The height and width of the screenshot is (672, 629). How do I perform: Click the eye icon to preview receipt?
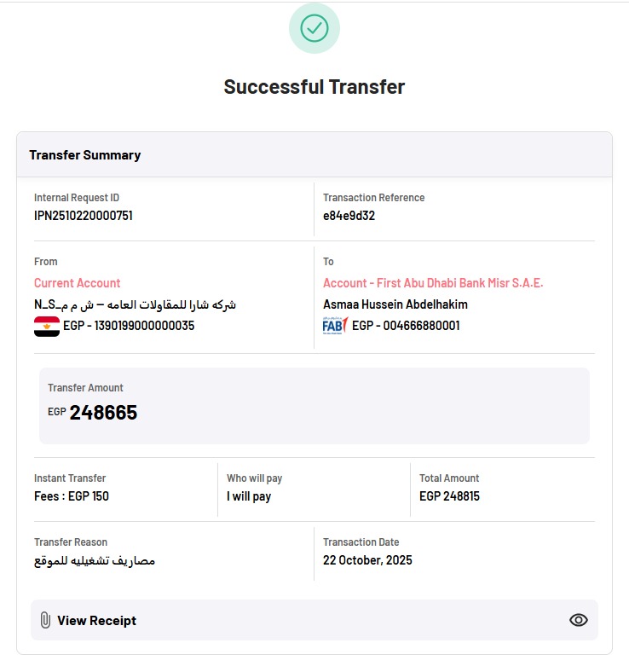pyautogui.click(x=579, y=620)
